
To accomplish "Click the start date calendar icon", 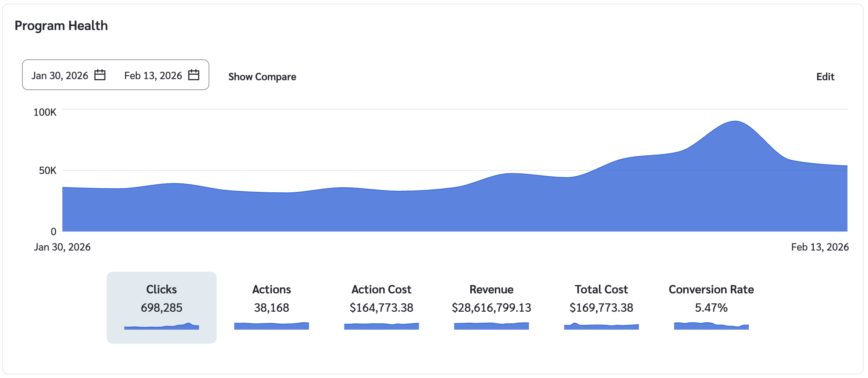I will click(x=100, y=75).
